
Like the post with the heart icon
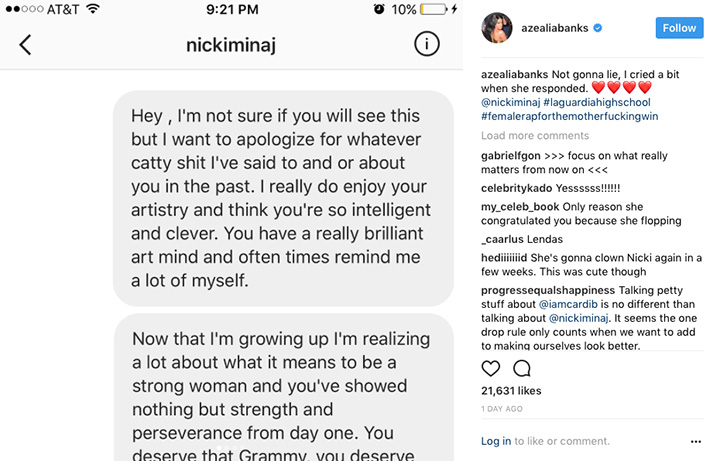click(491, 369)
